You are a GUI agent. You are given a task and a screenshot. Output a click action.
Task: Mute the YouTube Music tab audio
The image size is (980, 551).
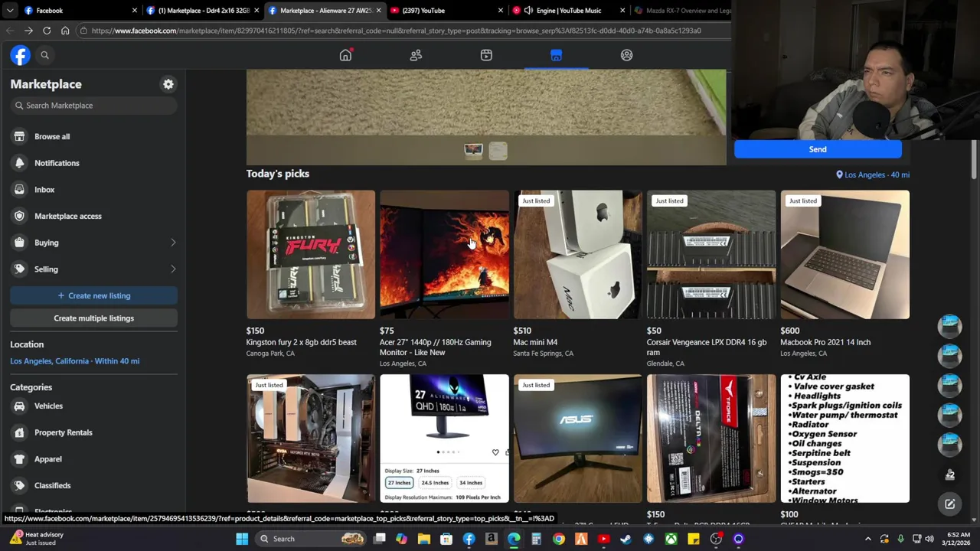pyautogui.click(x=528, y=11)
